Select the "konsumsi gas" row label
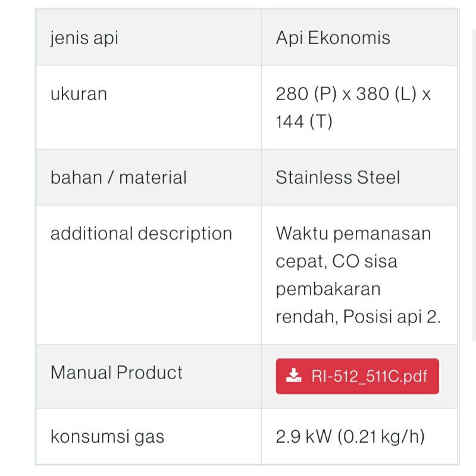The image size is (476, 476). click(107, 437)
